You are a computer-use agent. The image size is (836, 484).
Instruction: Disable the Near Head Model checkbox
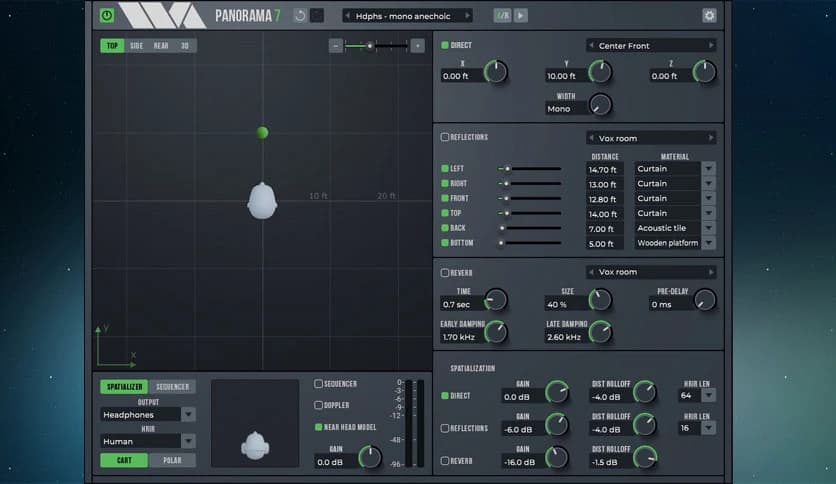(318, 427)
